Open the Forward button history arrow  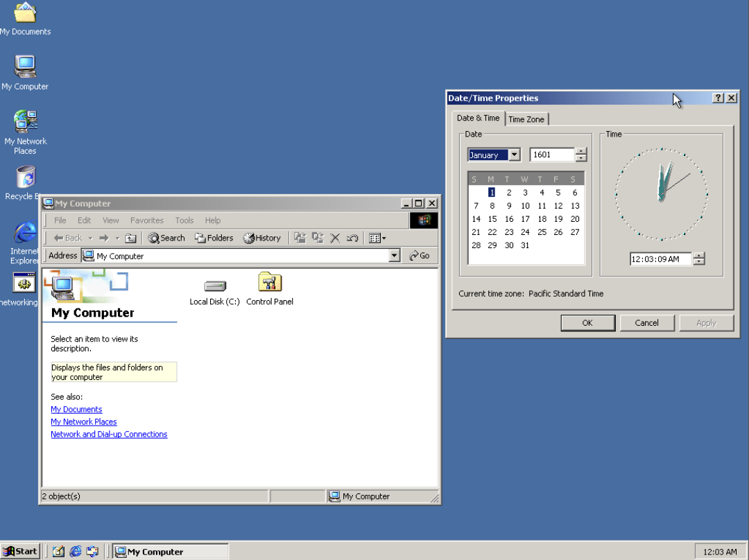[117, 238]
